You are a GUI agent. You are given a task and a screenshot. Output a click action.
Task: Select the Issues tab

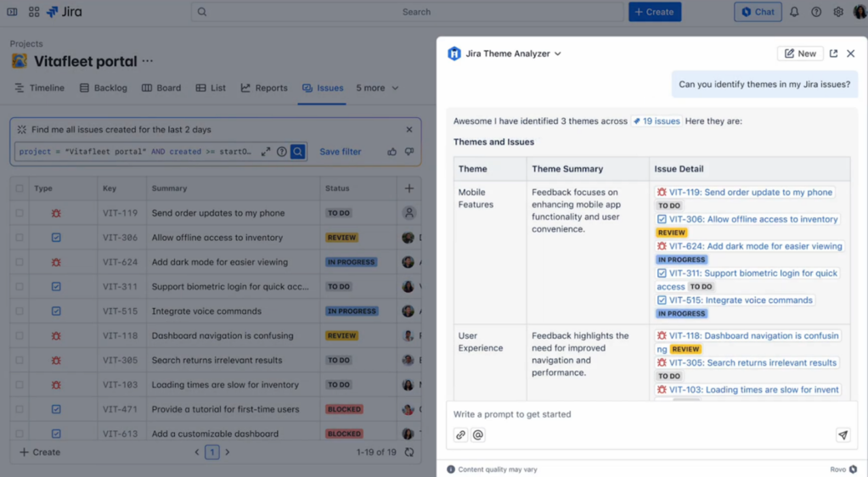323,88
